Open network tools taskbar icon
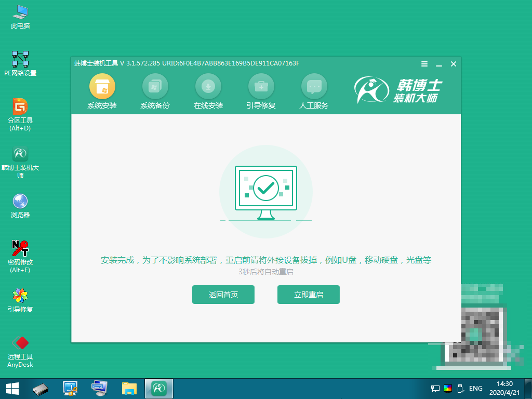Viewport: 532px width, 399px height. tap(70, 389)
